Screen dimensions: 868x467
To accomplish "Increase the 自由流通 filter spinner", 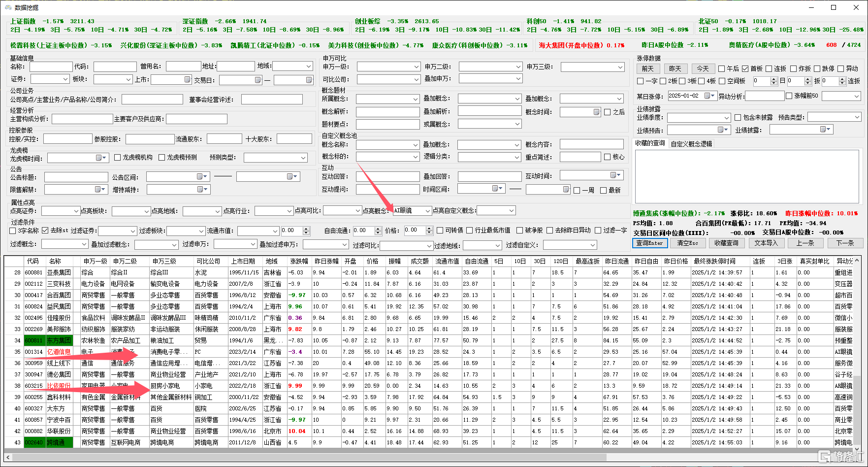I will click(x=378, y=229).
